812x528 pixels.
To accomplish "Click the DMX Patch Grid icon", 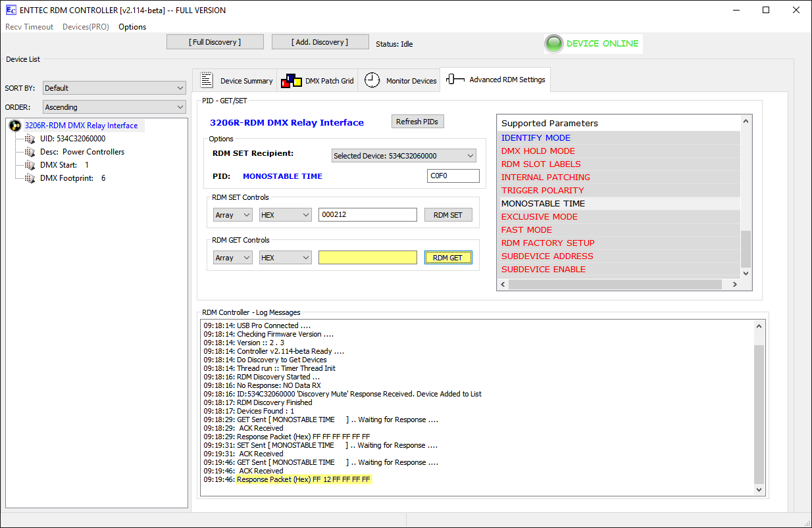I will 291,81.
